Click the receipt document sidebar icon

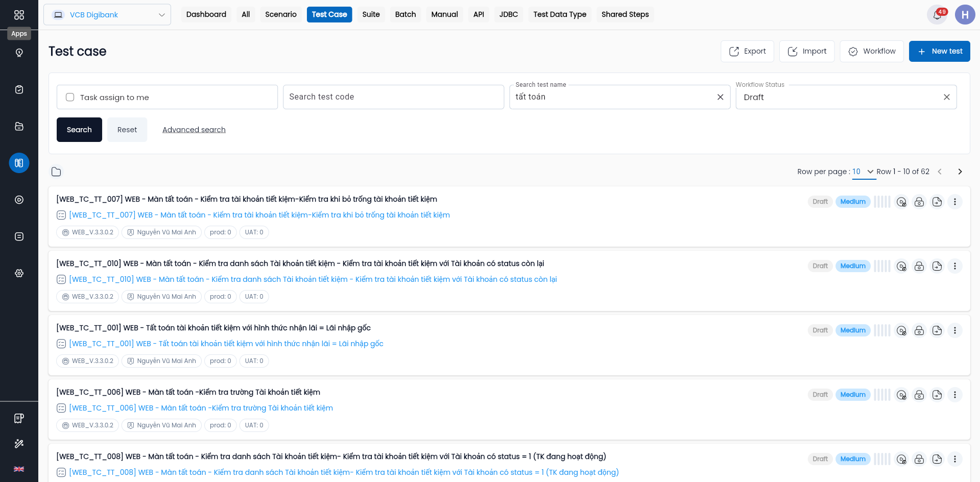point(19,418)
